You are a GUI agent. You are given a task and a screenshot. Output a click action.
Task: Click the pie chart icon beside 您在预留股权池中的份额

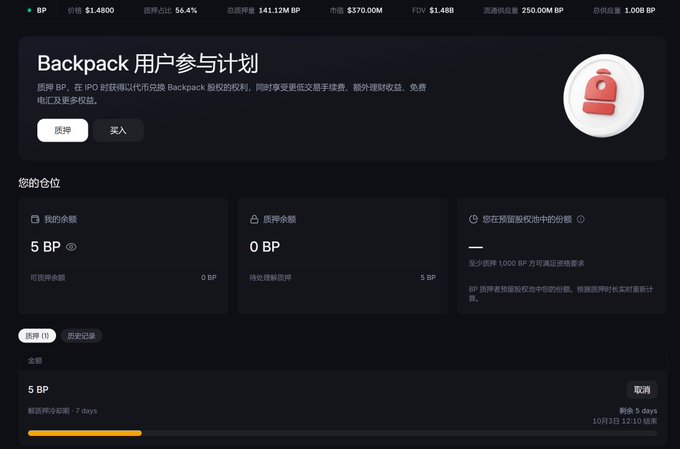tap(473, 220)
